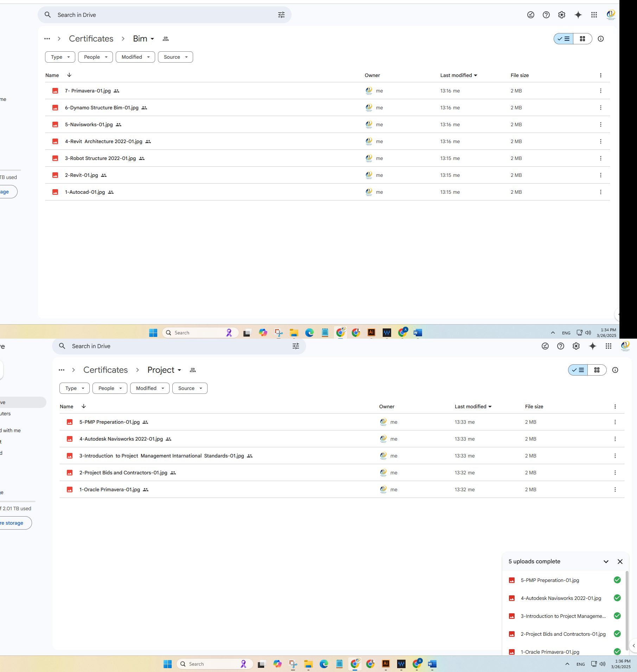Open Type filter dropdown in Bim window
The height and width of the screenshot is (672, 637).
tap(60, 57)
